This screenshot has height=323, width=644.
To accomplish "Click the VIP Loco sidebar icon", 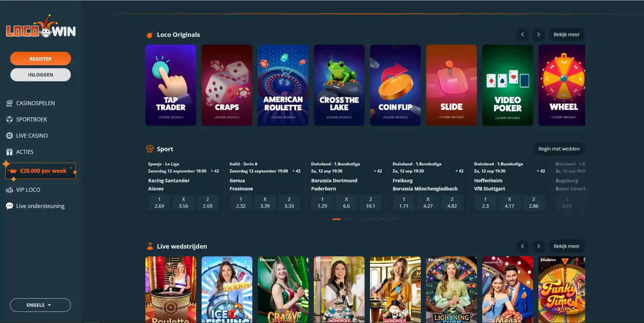I will click(x=9, y=190).
